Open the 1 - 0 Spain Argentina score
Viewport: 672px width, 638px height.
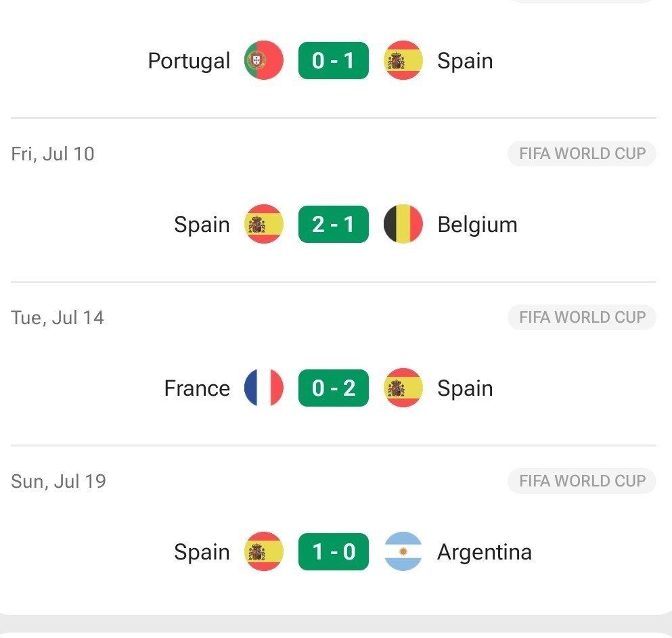(x=334, y=551)
